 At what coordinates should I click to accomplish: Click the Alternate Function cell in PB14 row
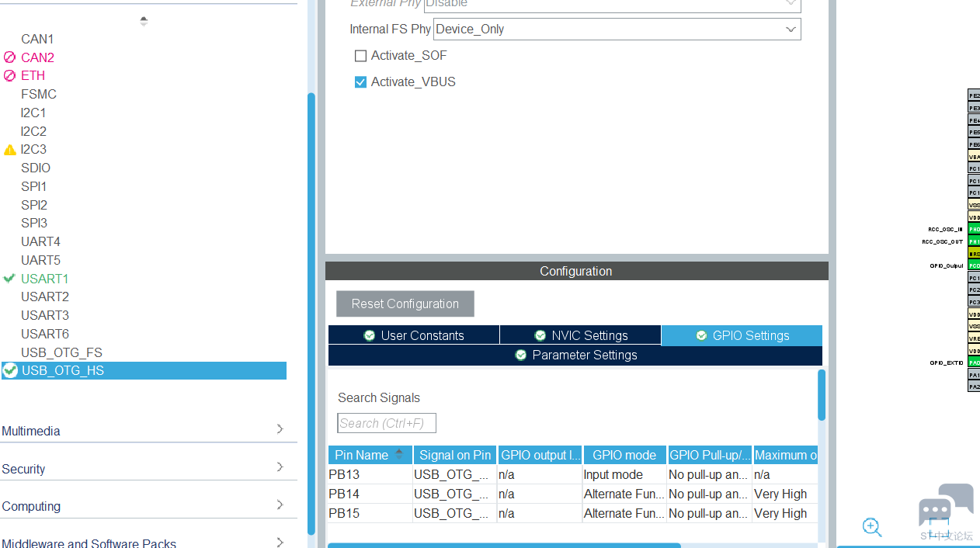tap(624, 494)
